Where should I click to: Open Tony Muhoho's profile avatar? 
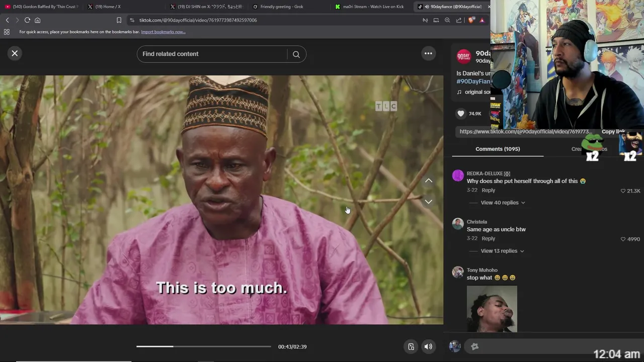(x=458, y=272)
